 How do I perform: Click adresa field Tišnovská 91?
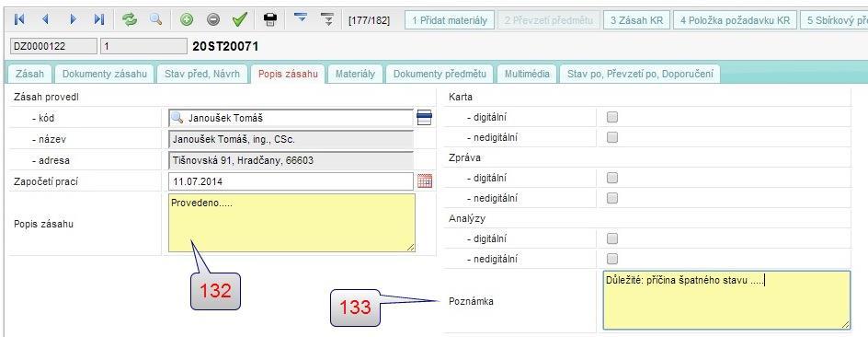[291, 161]
